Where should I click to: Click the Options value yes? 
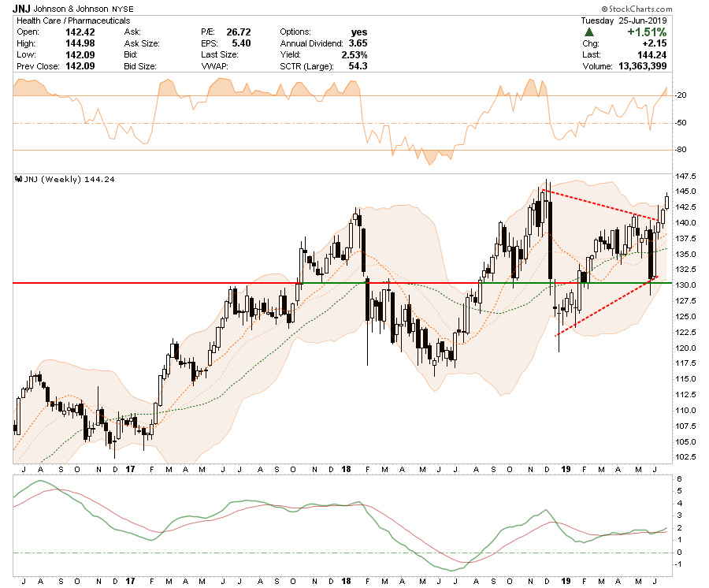(359, 32)
